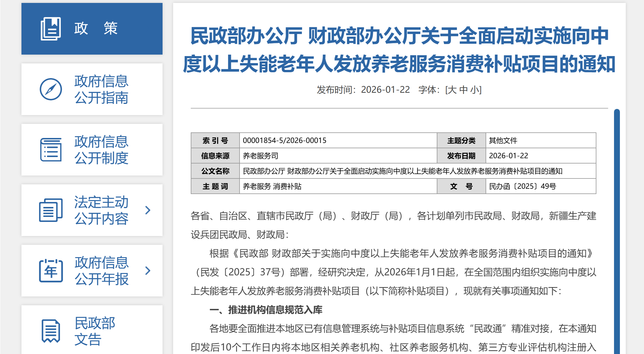Expand the 法定主动公开内容 chevron arrow
Viewport: 644px width, 354px height.
pos(148,210)
